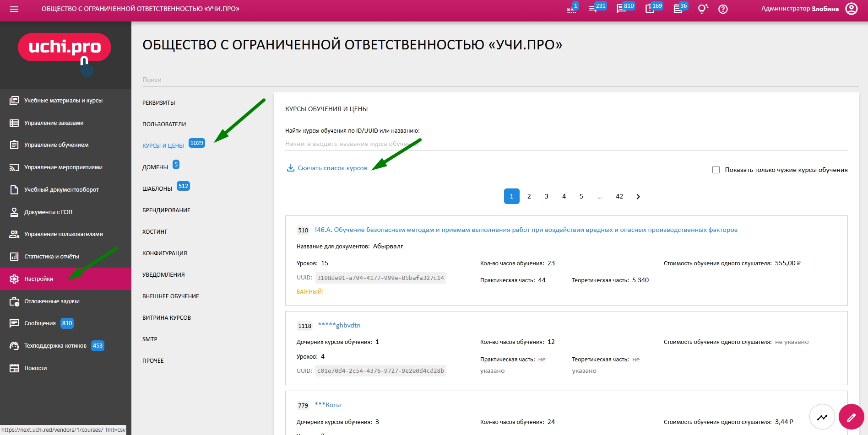Open course ***Коты link
The height and width of the screenshot is (435, 868).
(328, 405)
